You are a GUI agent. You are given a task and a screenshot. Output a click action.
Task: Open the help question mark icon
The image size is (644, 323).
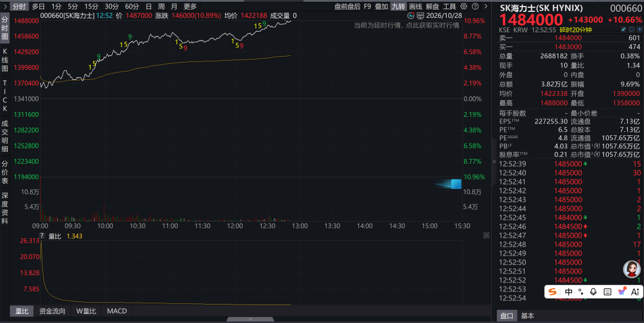coord(475,7)
